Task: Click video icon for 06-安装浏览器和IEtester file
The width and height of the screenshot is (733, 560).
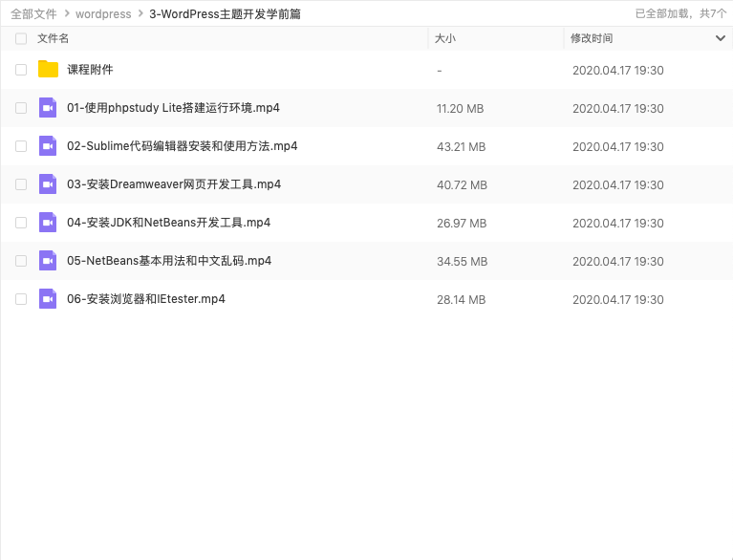Action: point(48,299)
